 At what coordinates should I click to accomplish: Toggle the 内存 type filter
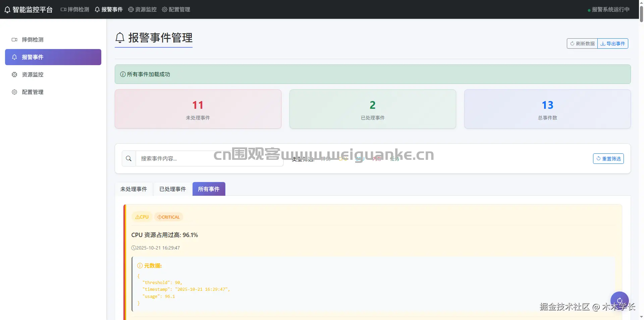coord(377,159)
